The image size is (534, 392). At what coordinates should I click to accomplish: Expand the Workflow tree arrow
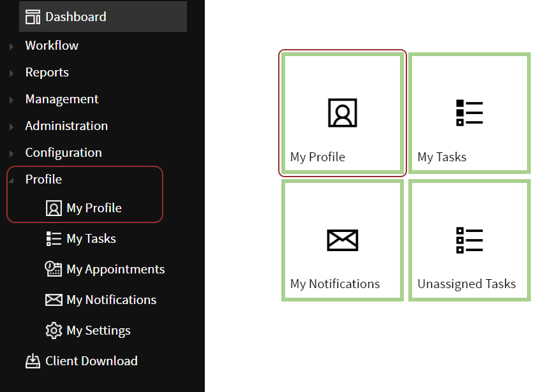click(11, 47)
